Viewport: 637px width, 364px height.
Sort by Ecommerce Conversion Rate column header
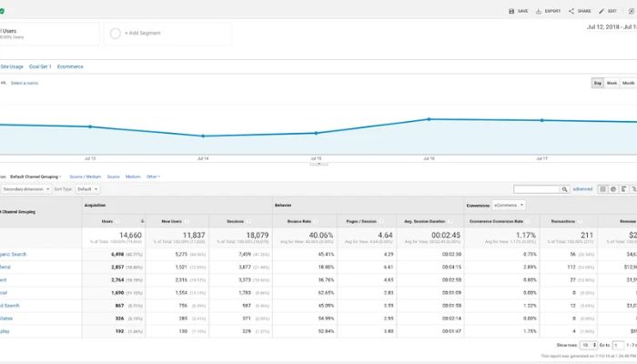coord(496,221)
